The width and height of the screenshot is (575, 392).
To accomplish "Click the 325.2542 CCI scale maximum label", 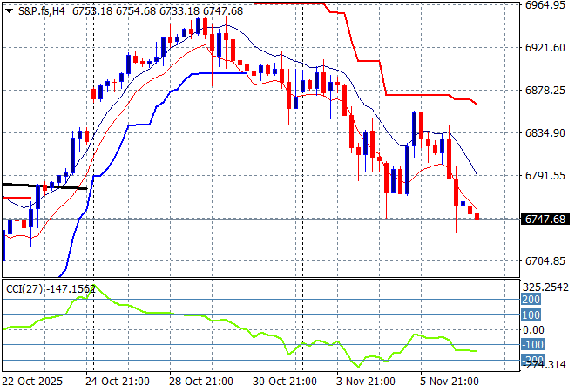I will tap(545, 287).
